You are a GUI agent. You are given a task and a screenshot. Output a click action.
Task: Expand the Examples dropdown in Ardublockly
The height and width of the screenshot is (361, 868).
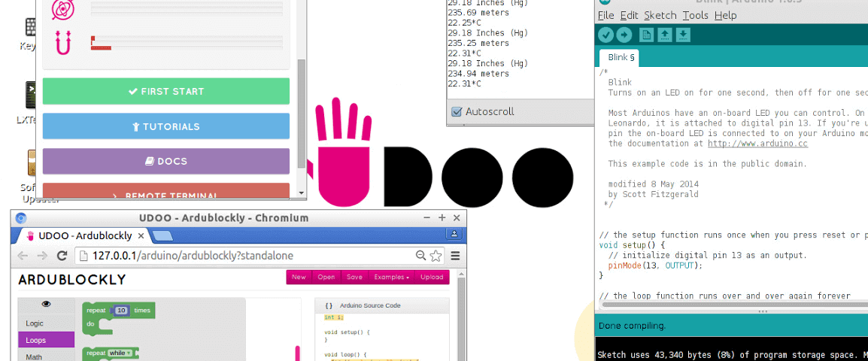[x=391, y=277]
